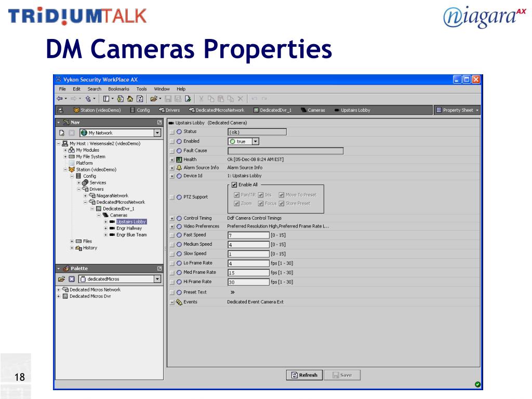This screenshot has height=399, width=532.
Task: Open the Window menu
Action: pyautogui.click(x=162, y=89)
